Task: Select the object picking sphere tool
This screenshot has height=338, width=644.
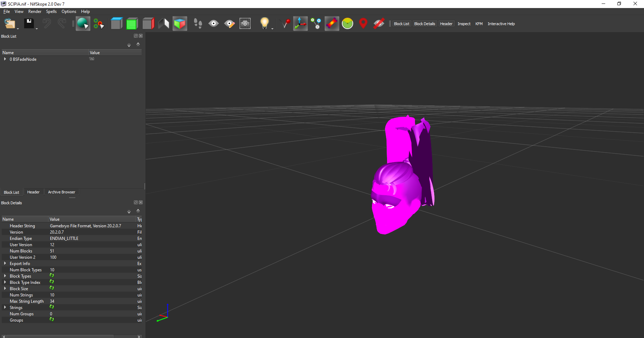Action: 83,24
